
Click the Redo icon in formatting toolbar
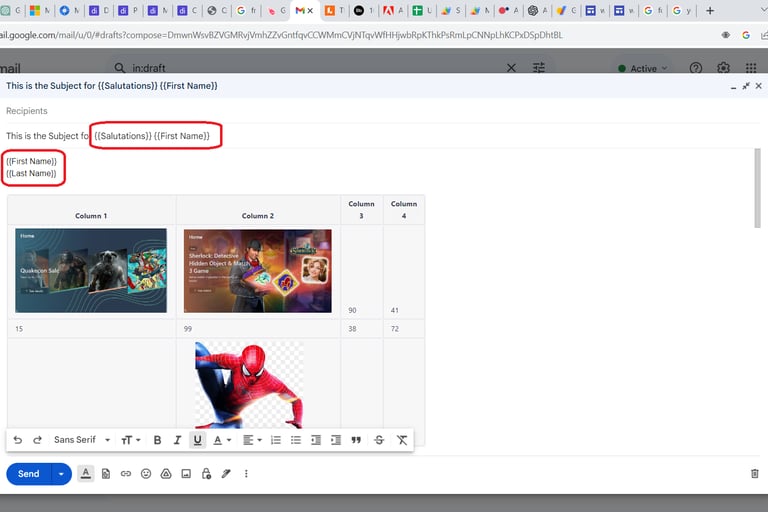click(37, 440)
